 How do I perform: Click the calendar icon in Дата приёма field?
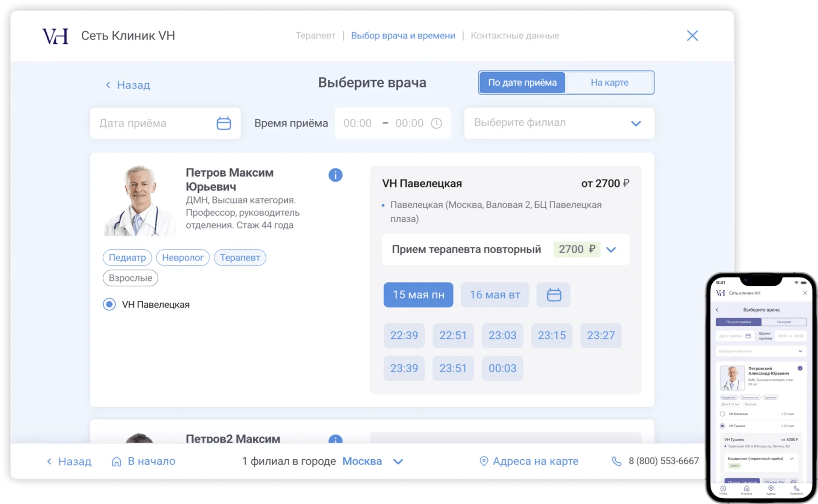point(223,123)
